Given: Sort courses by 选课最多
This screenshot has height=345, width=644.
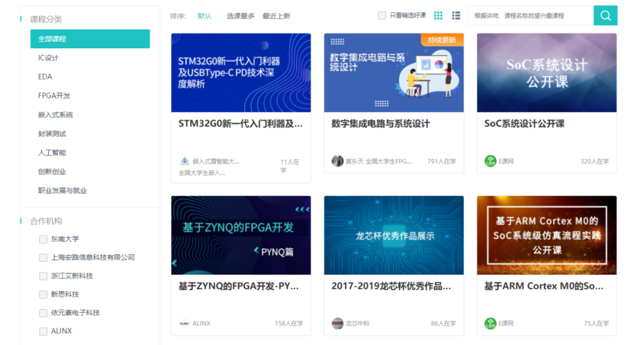Looking at the screenshot, I should [x=240, y=16].
